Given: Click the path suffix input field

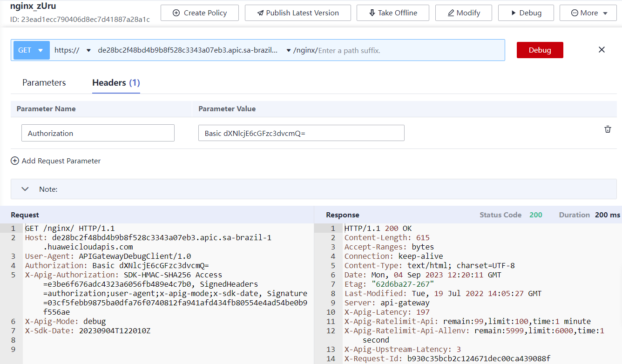Looking at the screenshot, I should (372, 49).
